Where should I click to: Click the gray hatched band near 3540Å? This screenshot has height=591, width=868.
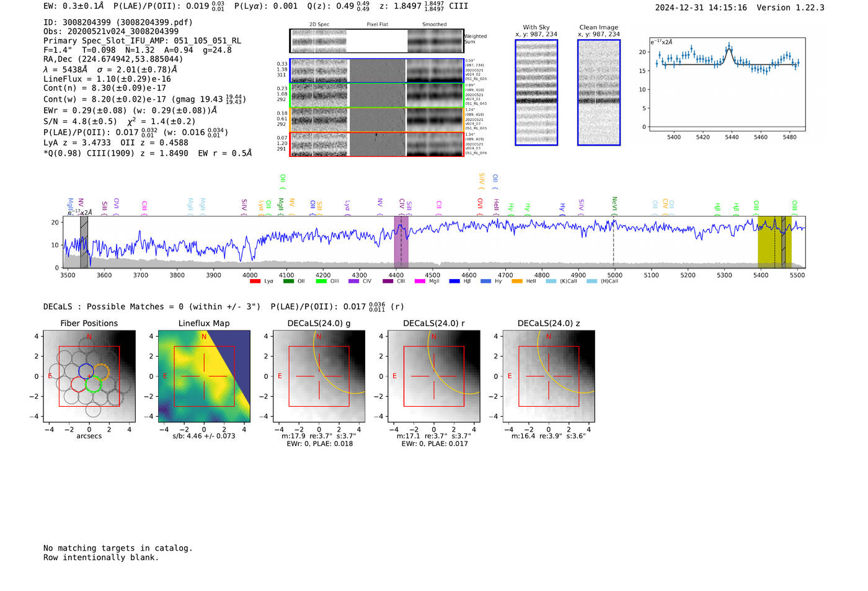[x=84, y=242]
